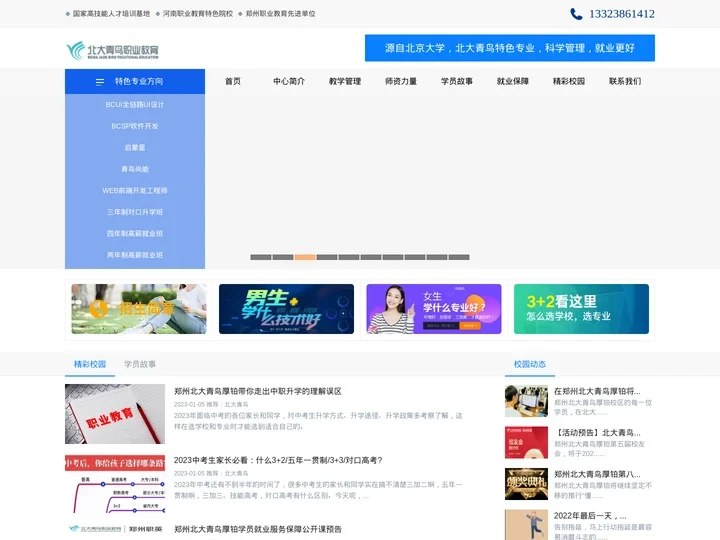Click the 北大青鸟职业教育 logo
Screen dimensions: 720x540
coord(112,50)
